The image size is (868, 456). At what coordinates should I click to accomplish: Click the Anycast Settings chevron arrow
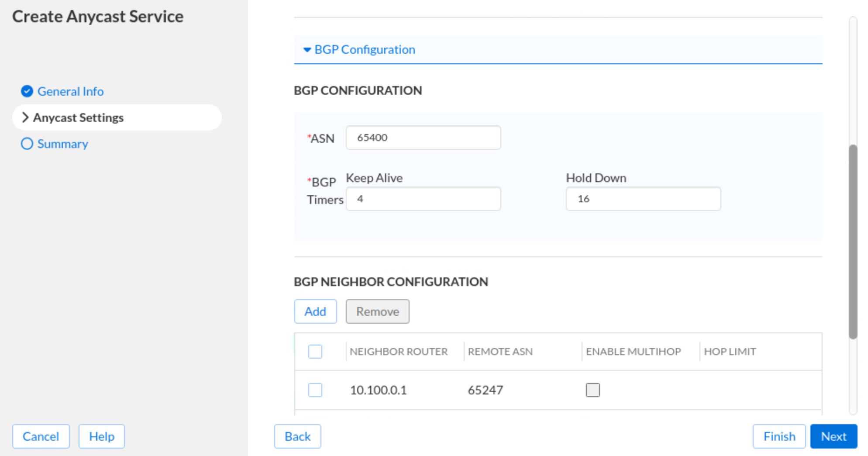[25, 117]
